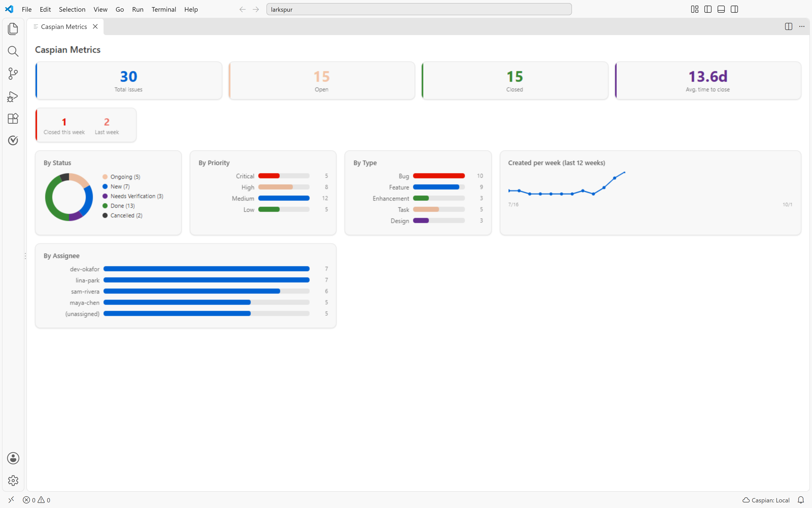
Task: Go forward in navigation history
Action: [x=256, y=9]
